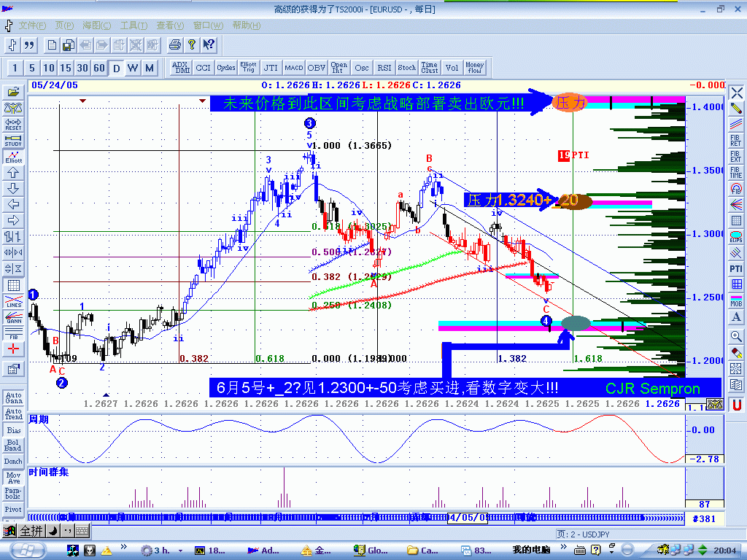Select FIB TIME tool
747x560 pixels.
(x=736, y=172)
